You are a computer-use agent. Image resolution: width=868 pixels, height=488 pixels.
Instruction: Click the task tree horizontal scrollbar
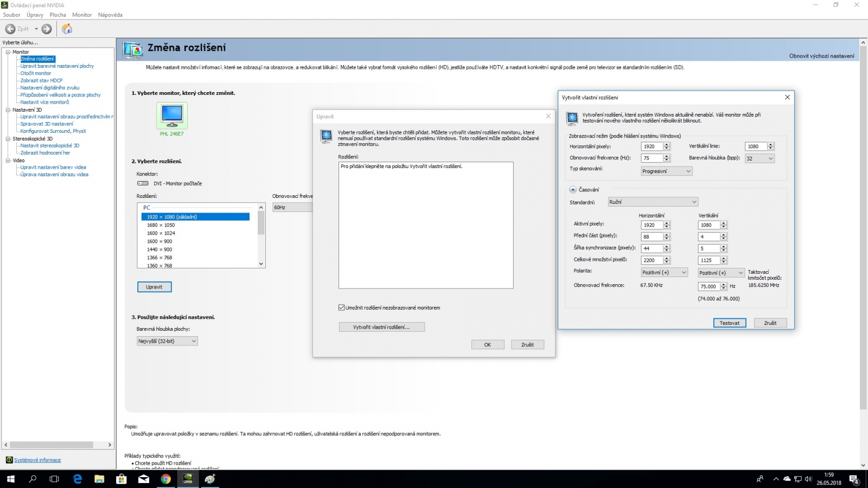[58, 445]
